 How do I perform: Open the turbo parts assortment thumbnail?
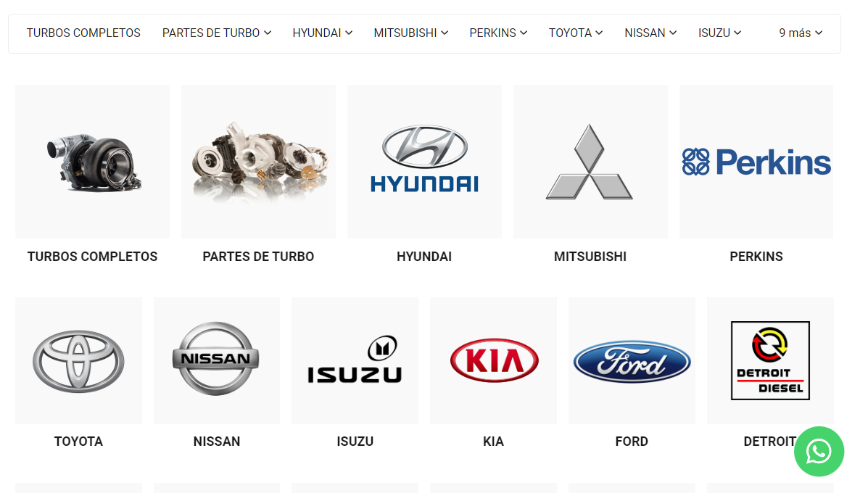[259, 162]
